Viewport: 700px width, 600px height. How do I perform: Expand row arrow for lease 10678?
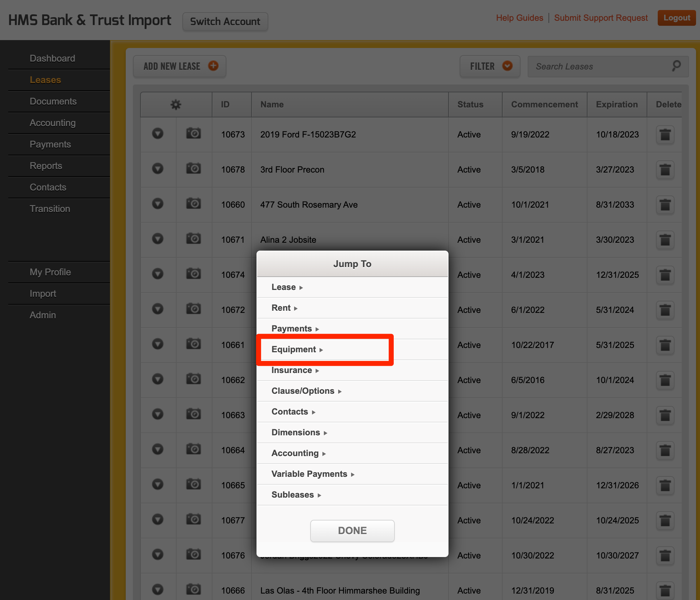click(x=158, y=169)
